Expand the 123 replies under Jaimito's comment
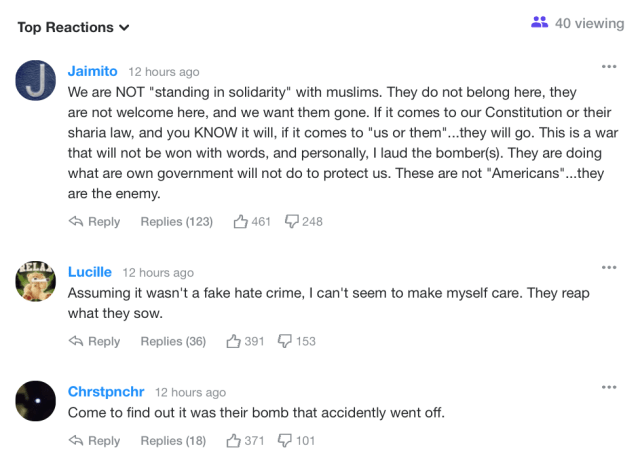 (x=176, y=221)
